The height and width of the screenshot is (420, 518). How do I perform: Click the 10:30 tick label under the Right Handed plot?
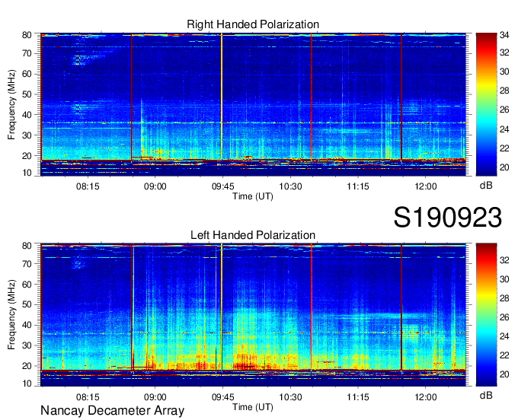point(290,186)
